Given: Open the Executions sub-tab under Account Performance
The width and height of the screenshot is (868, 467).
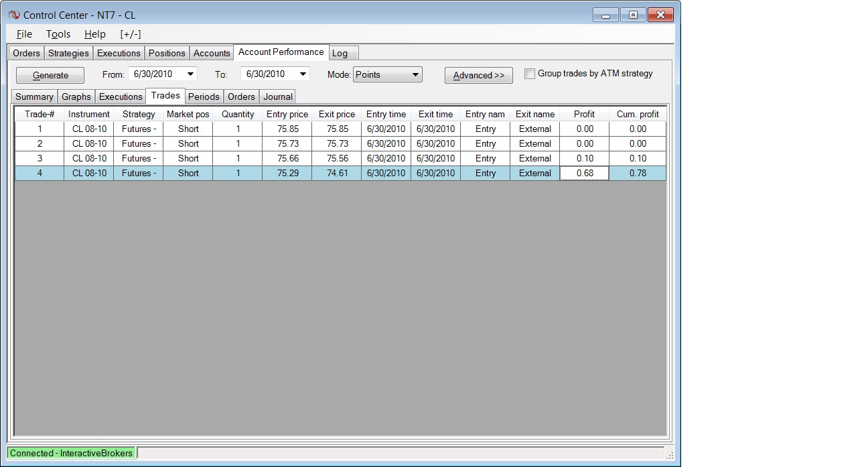Looking at the screenshot, I should coord(121,96).
